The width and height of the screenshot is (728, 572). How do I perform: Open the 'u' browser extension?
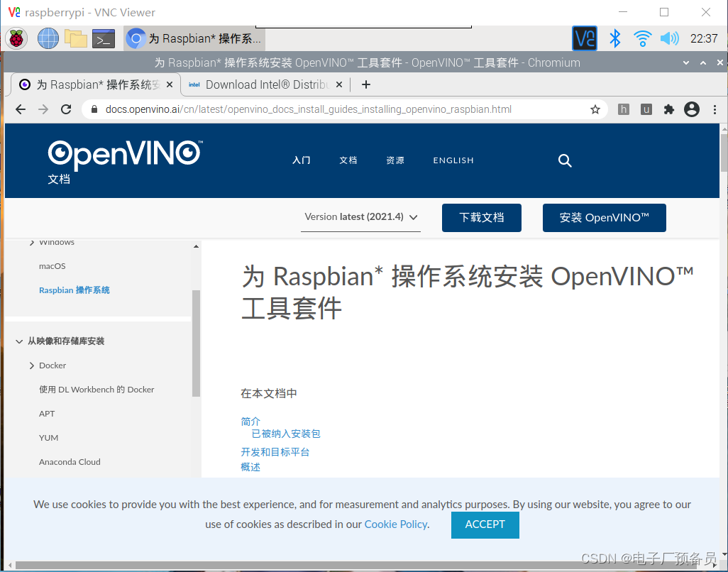click(x=646, y=109)
